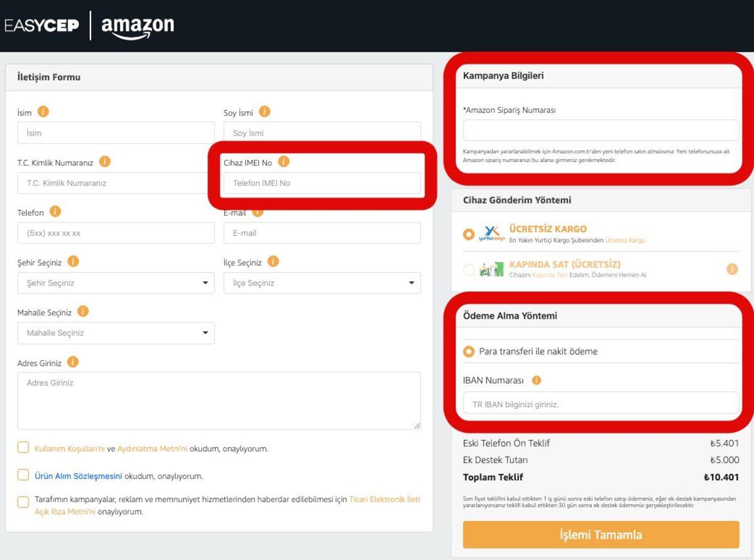Click the info icon next to Adres Giriniz

(x=72, y=363)
